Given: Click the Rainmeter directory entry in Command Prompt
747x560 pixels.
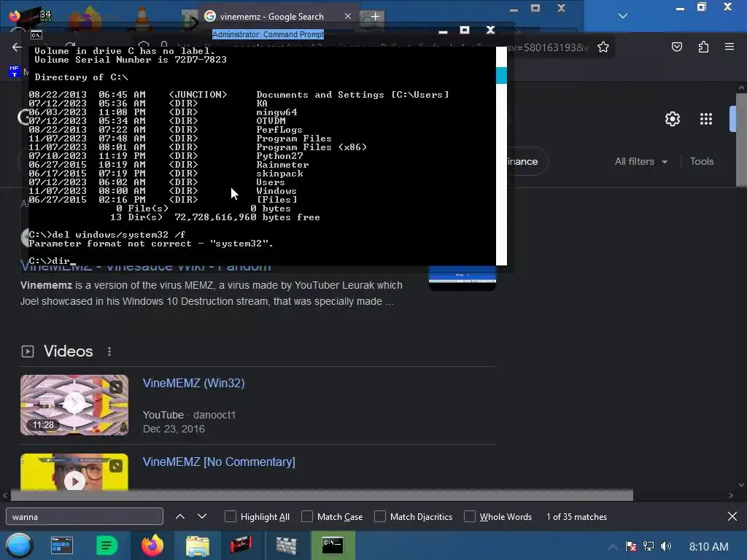Looking at the screenshot, I should pos(282,165).
